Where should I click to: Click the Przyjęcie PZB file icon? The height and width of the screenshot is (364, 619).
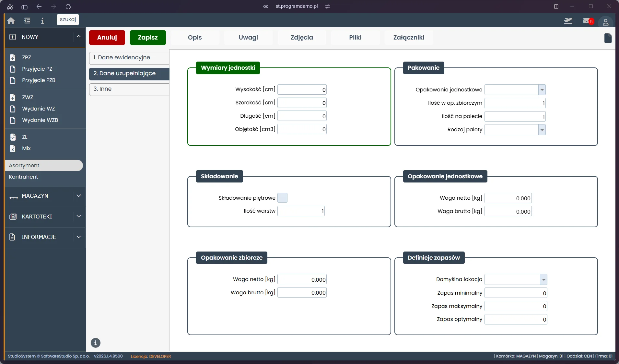click(x=13, y=80)
